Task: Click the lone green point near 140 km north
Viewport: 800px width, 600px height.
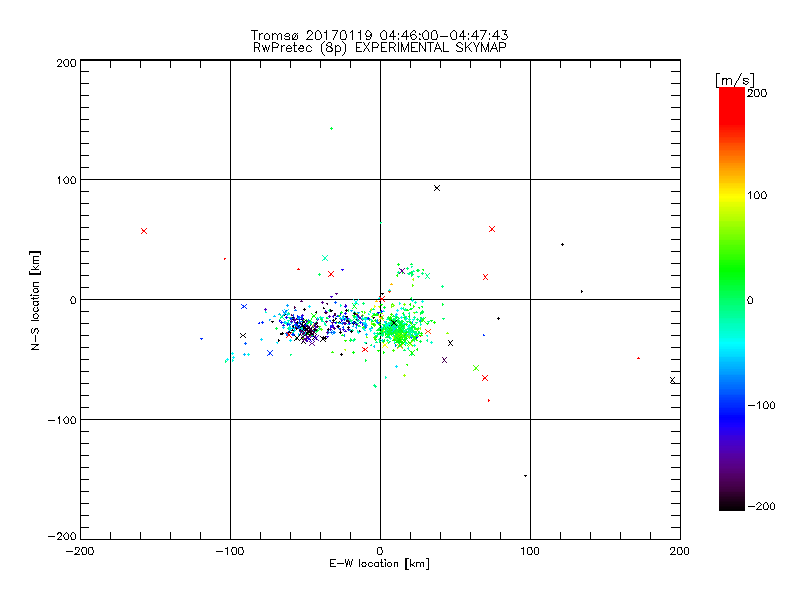Action: coord(332,129)
